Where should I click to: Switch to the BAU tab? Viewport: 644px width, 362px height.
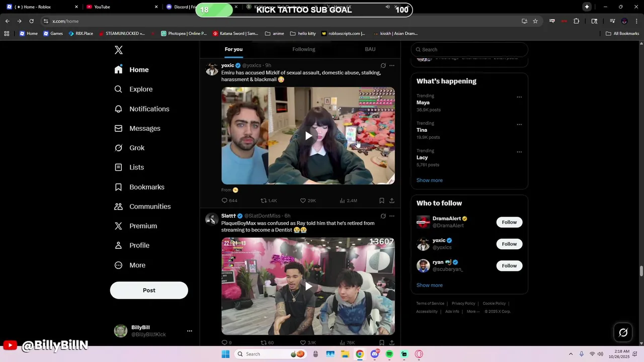[x=370, y=49]
